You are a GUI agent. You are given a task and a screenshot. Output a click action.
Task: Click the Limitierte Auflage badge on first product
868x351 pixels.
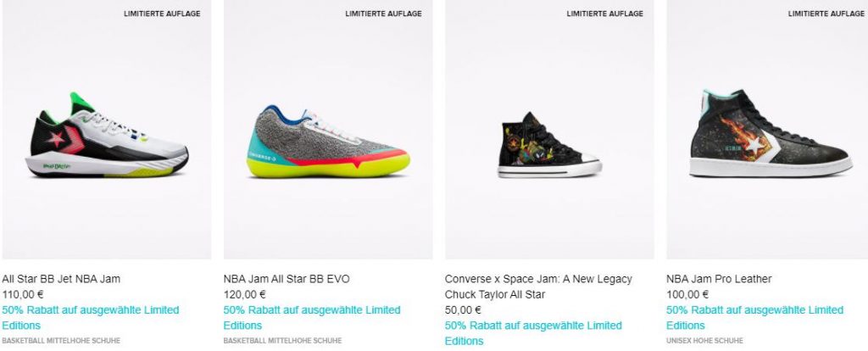click(162, 14)
